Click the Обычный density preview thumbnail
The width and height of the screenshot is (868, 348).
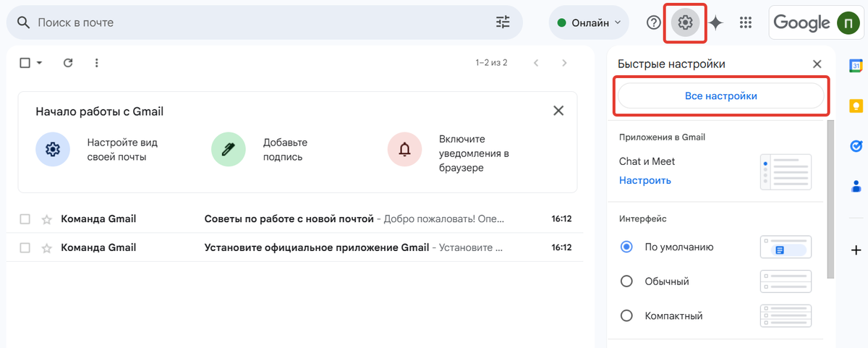[786, 281]
